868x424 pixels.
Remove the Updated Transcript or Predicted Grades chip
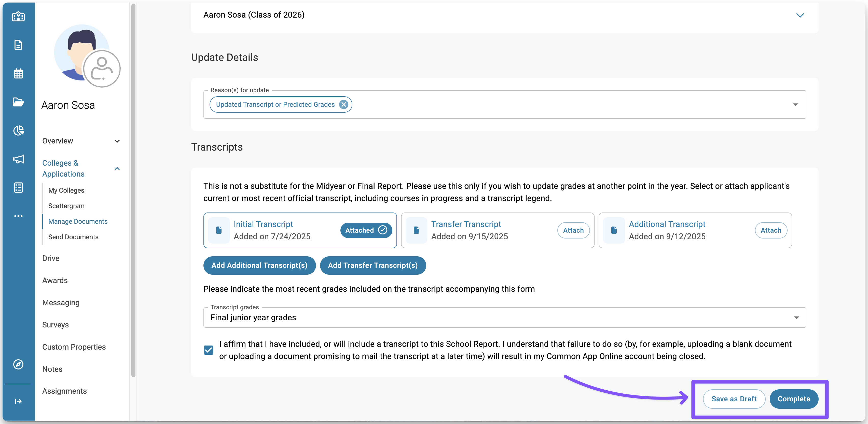(x=343, y=104)
